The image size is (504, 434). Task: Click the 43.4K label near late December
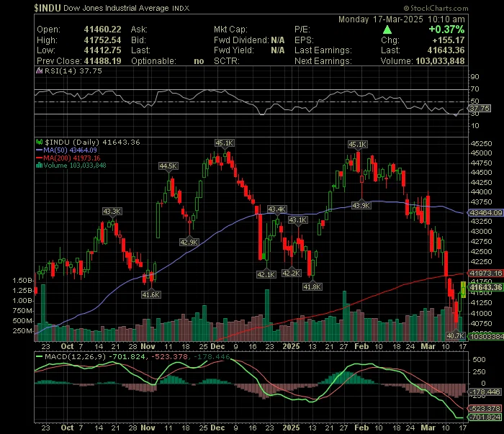(x=276, y=209)
